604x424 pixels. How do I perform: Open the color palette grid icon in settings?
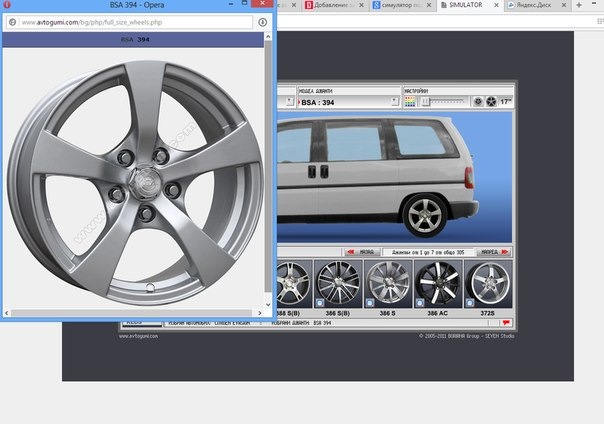[410, 101]
